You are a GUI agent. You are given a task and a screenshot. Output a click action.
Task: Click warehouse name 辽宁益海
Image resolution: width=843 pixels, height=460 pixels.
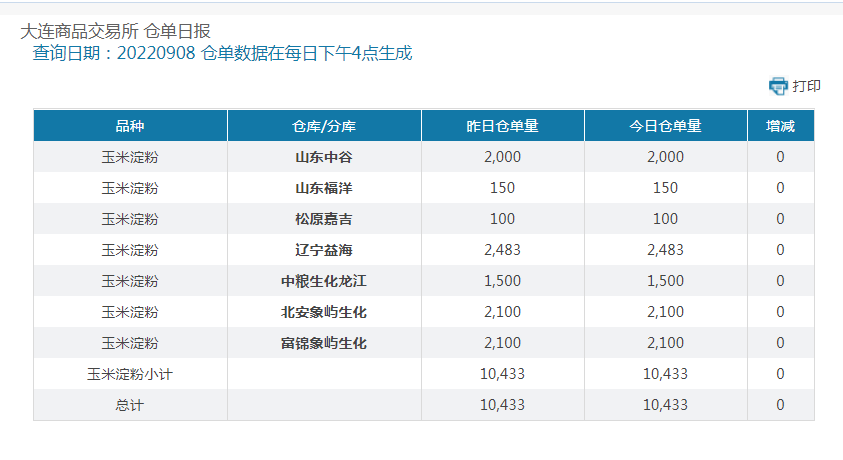[324, 250]
